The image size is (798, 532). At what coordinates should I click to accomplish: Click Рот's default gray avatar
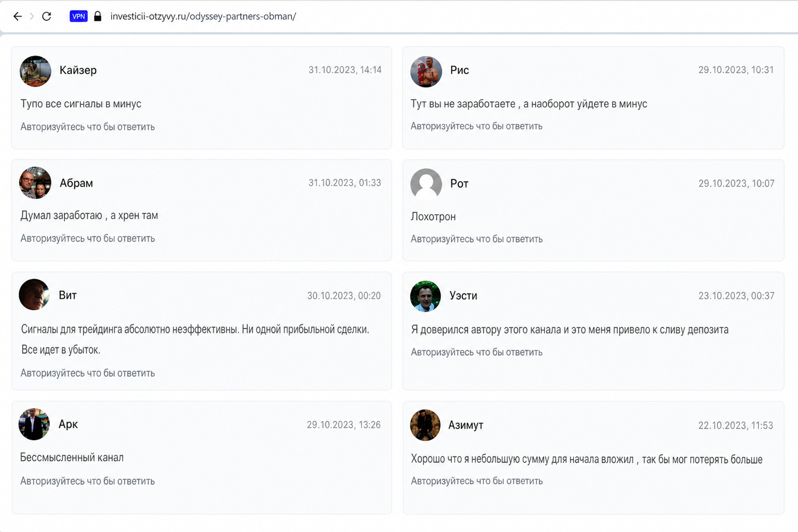pos(426,184)
